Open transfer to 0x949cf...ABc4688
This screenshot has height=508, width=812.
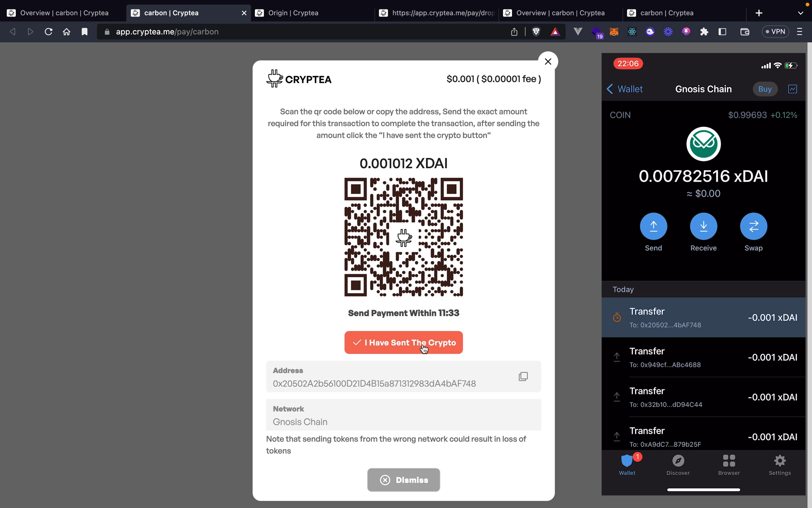tap(703, 357)
